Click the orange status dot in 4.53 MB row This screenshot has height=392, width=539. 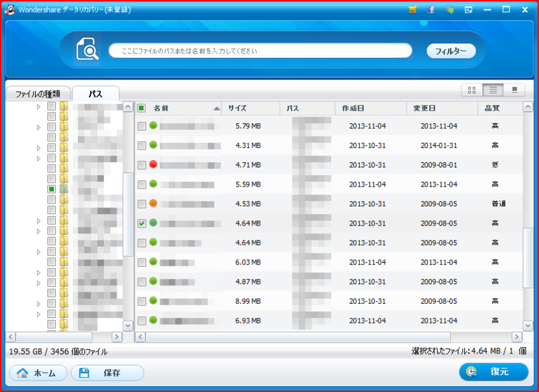coord(154,203)
